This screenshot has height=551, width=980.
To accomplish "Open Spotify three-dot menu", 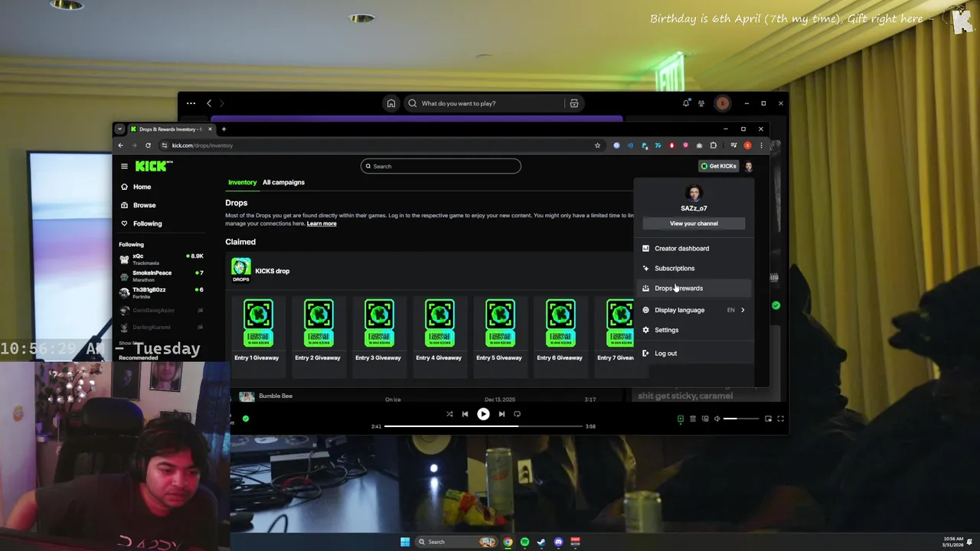I will click(x=191, y=103).
